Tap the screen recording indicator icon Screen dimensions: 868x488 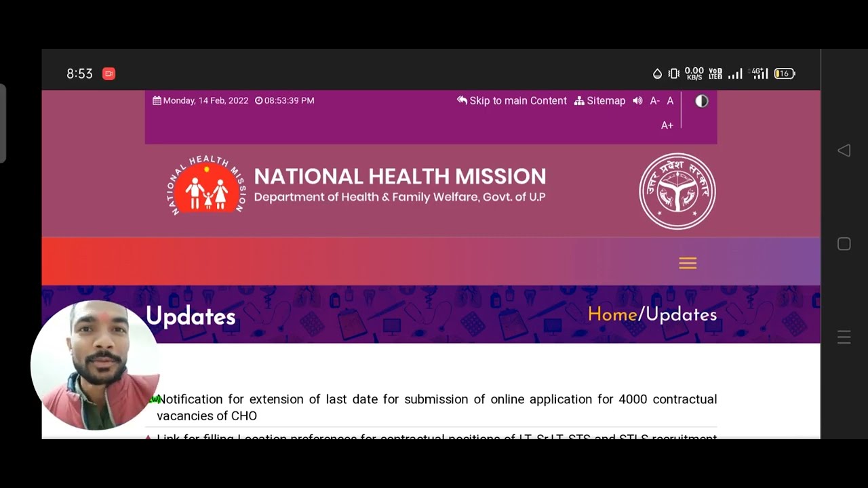pyautogui.click(x=108, y=73)
